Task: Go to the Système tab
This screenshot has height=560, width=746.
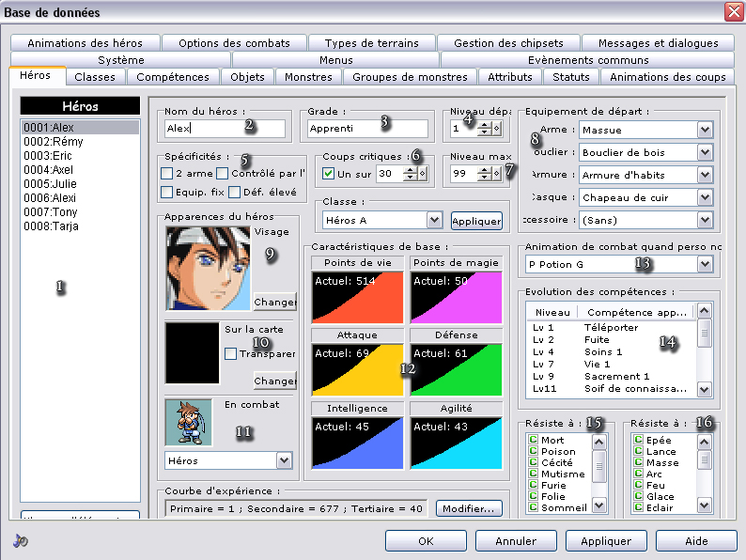Action: click(121, 60)
